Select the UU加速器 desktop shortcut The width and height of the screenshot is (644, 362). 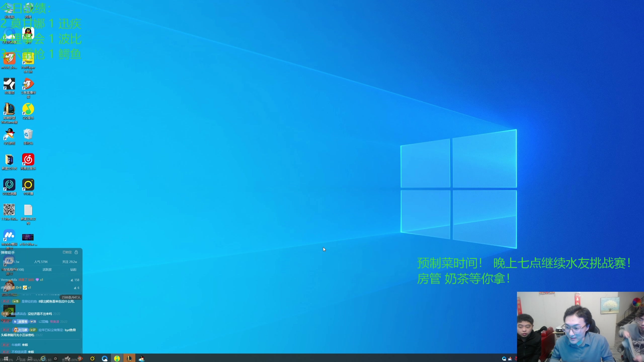[x=9, y=187]
